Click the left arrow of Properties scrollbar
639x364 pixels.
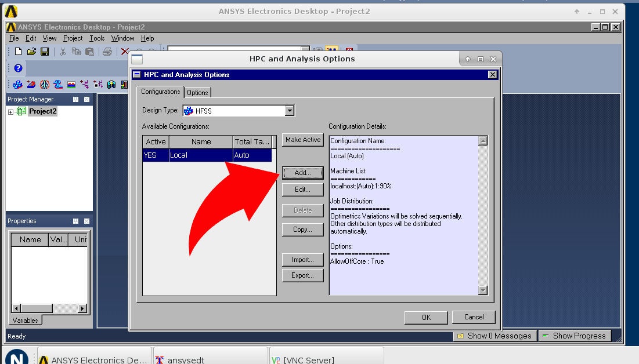click(16, 308)
